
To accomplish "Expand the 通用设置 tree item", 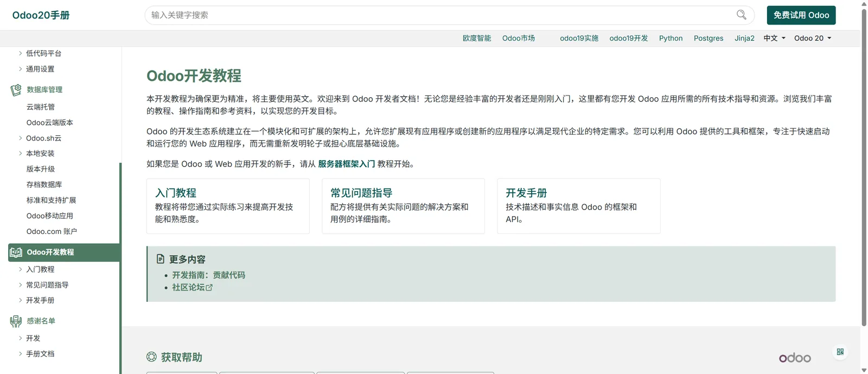I will [20, 69].
